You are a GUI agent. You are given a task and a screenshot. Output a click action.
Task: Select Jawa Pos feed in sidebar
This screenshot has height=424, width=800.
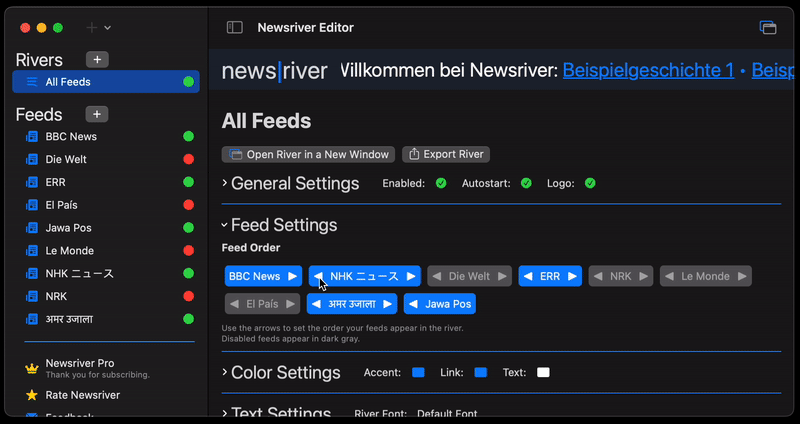pyautogui.click(x=106, y=228)
